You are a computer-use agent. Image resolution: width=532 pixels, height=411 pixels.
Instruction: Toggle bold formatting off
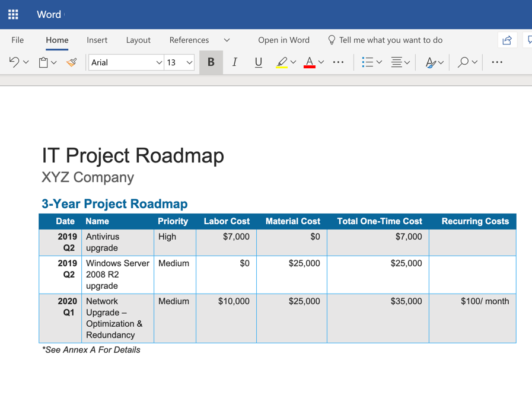[x=211, y=62]
